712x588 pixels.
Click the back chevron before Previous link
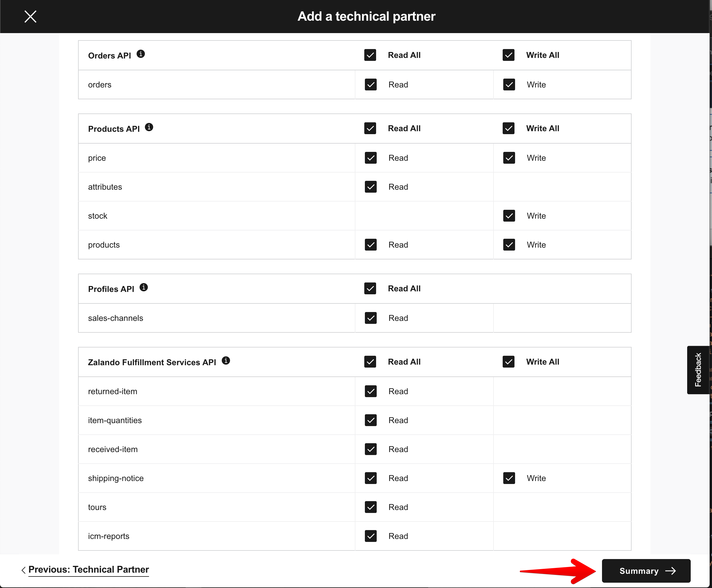[23, 570]
